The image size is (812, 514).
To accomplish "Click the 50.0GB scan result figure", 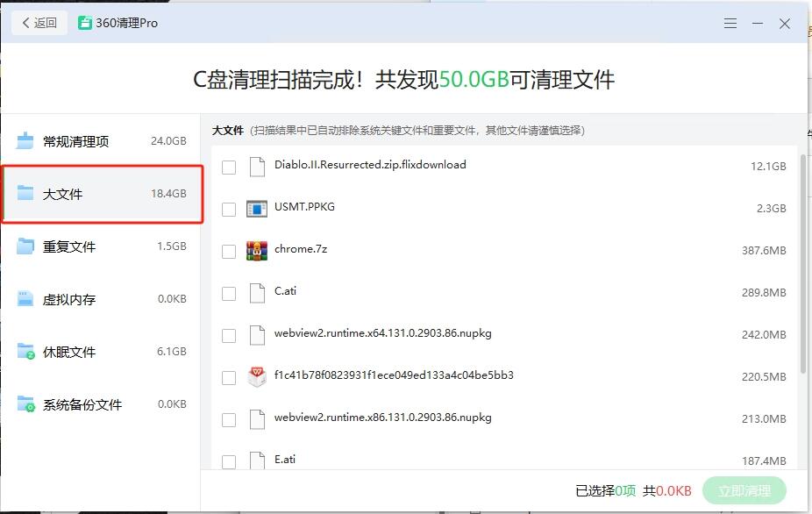I will 474,80.
